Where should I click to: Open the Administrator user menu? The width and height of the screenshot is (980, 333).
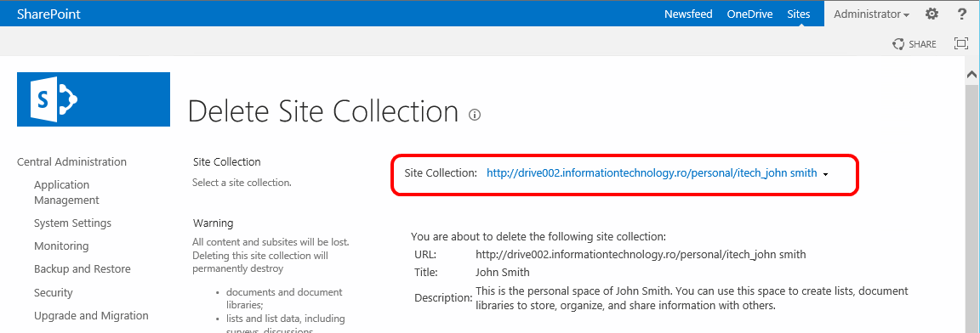pyautogui.click(x=871, y=14)
